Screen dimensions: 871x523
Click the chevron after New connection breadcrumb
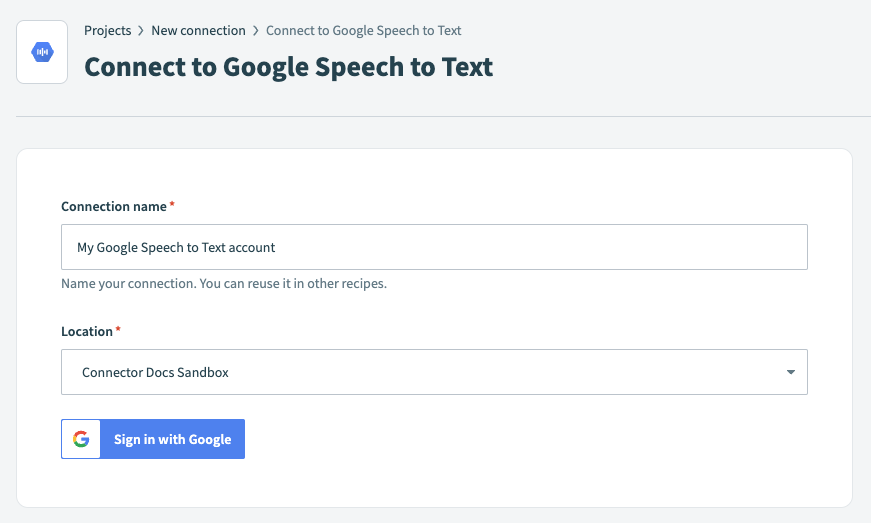click(x=256, y=31)
